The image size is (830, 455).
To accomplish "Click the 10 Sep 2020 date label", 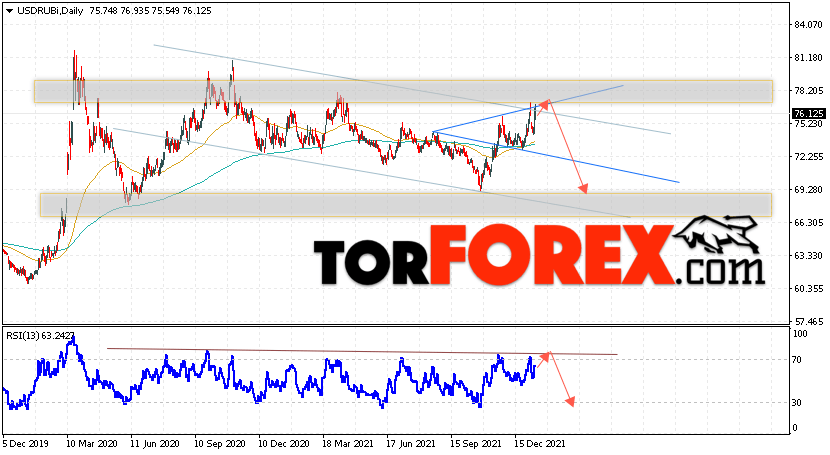I will [220, 443].
